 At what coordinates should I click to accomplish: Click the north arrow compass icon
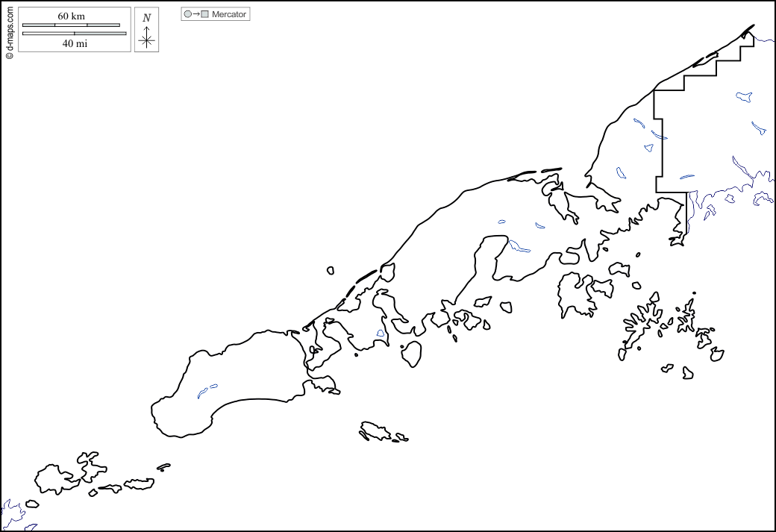pyautogui.click(x=146, y=37)
